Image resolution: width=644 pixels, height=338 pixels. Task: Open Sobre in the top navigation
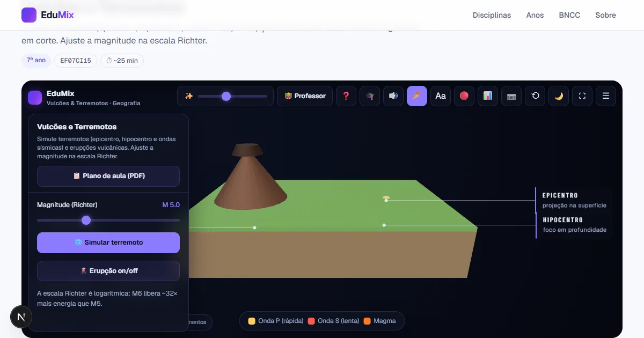point(605,15)
